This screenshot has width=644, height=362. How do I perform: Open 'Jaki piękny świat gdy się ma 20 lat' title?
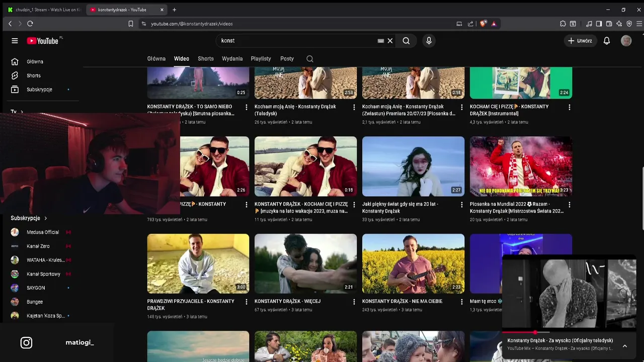(400, 208)
